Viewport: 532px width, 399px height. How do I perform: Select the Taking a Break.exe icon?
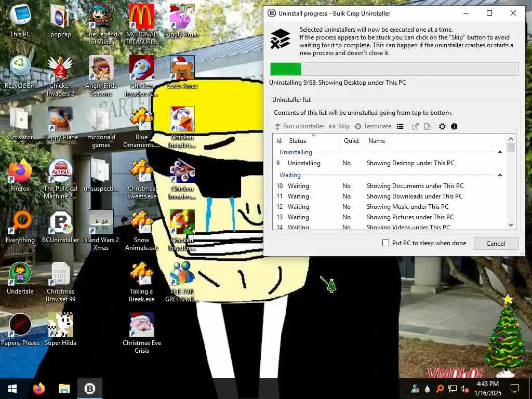point(141,282)
